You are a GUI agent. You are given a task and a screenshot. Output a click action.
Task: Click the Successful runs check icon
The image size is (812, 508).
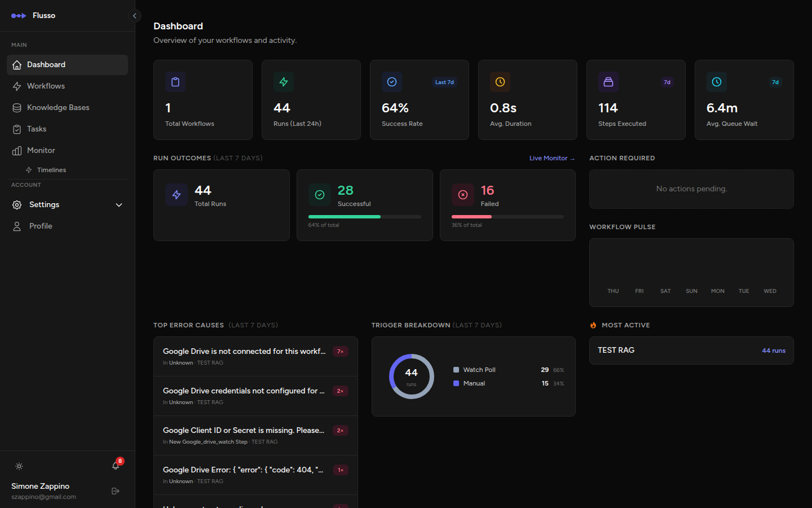[320, 195]
